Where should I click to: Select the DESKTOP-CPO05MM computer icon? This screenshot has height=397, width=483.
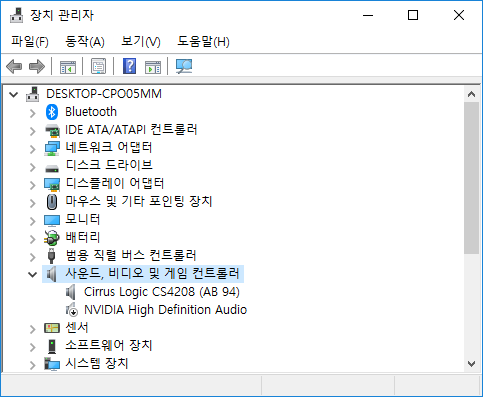click(x=33, y=94)
